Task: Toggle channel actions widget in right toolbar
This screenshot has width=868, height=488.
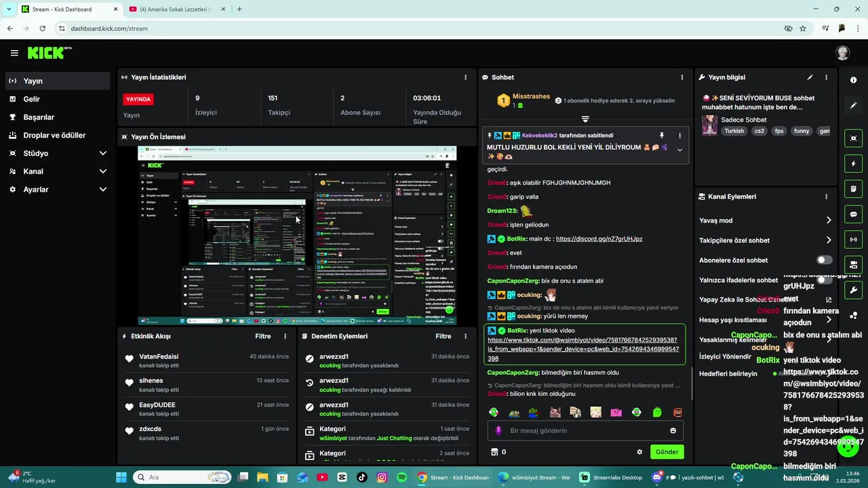Action: (x=853, y=264)
